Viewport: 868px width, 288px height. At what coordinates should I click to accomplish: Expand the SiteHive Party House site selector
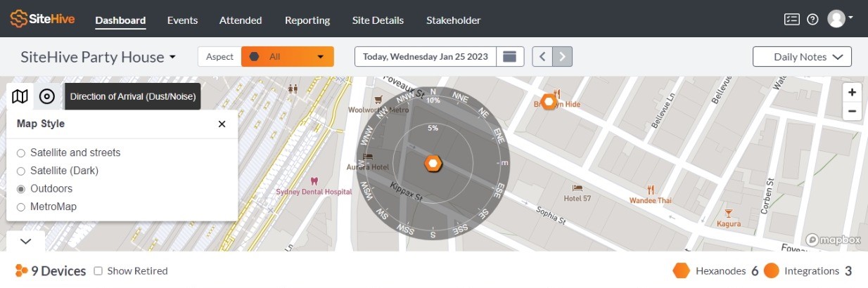point(98,57)
